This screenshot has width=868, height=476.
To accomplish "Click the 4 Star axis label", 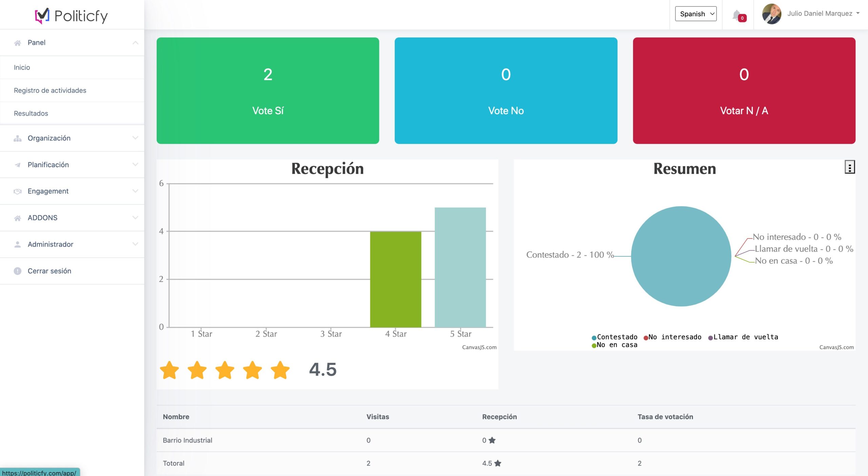I will [x=396, y=334].
